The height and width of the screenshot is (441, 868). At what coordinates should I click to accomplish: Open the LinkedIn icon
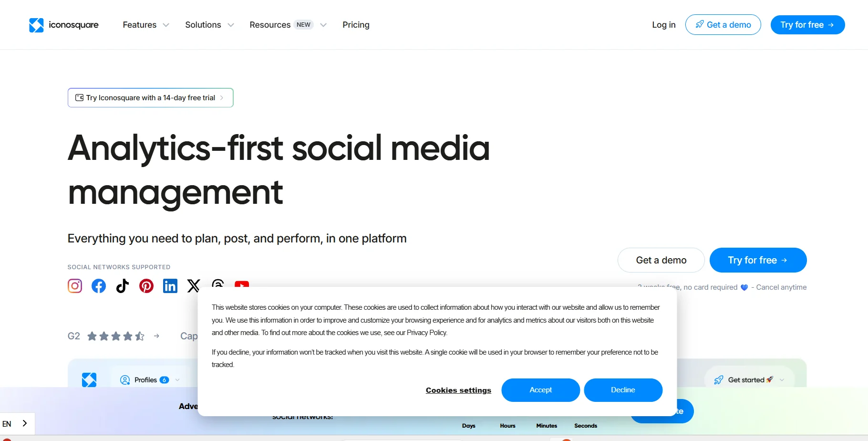170,286
